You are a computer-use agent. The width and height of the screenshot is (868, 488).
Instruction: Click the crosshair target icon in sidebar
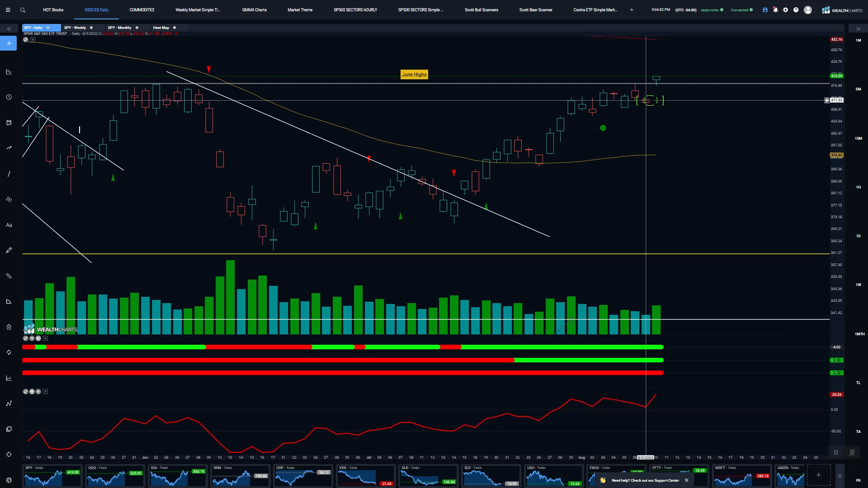(9, 455)
